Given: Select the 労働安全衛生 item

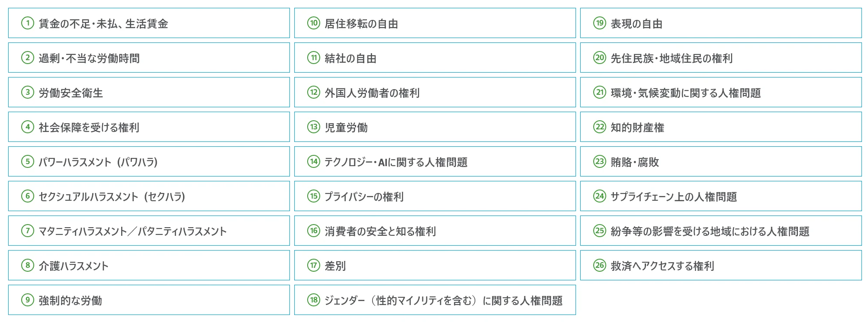Looking at the screenshot, I should coord(149,92).
